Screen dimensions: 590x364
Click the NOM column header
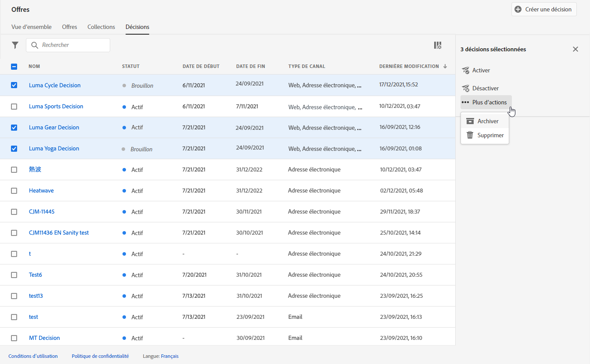34,67
